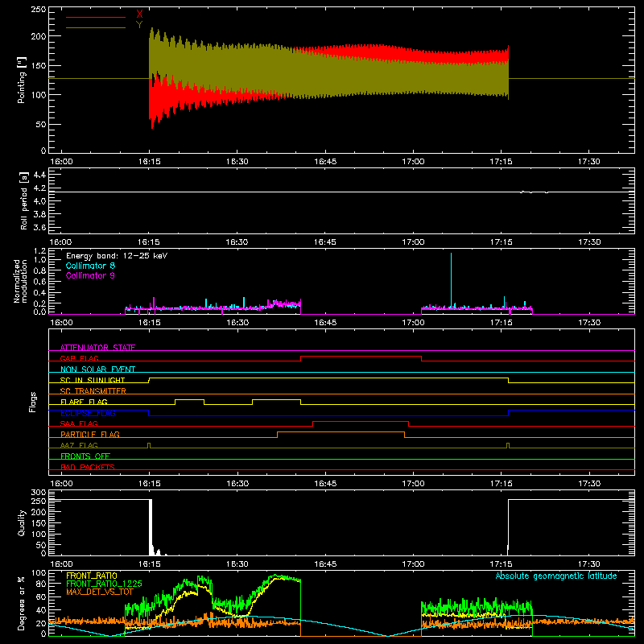Click the raised GAP_FLAG segment
This screenshot has height=644, width=644.
[361, 356]
